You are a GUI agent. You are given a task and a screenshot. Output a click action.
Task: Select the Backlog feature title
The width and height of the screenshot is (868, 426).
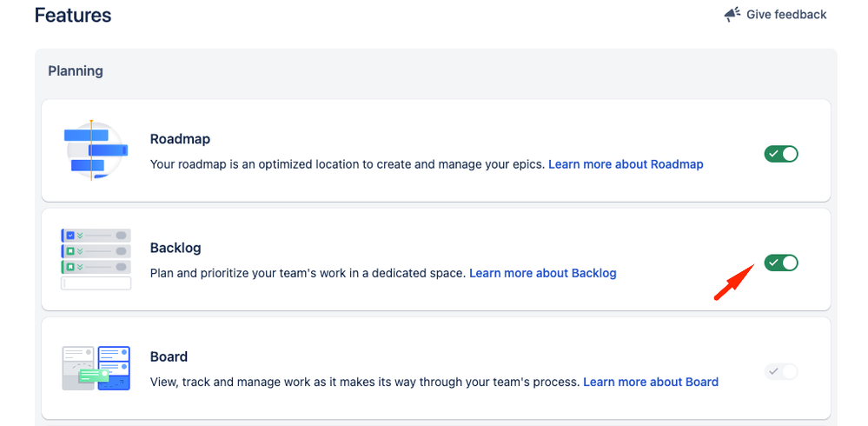(x=176, y=248)
